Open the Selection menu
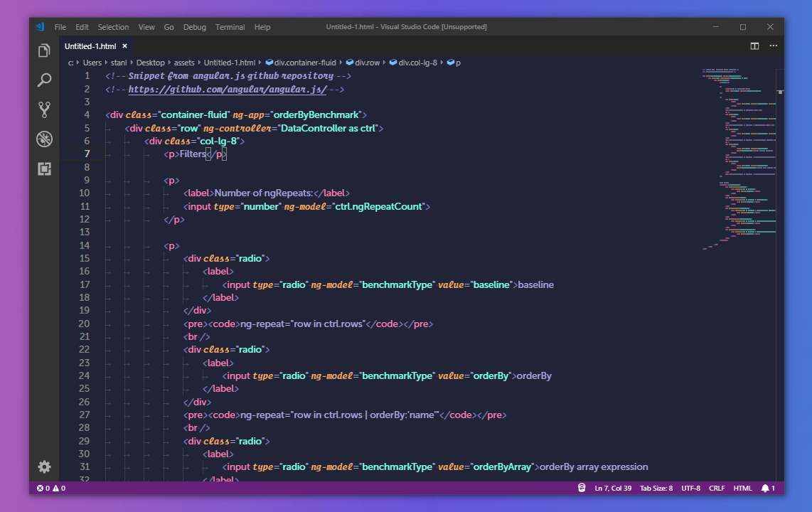Viewport: 812px width, 512px height. pos(114,27)
